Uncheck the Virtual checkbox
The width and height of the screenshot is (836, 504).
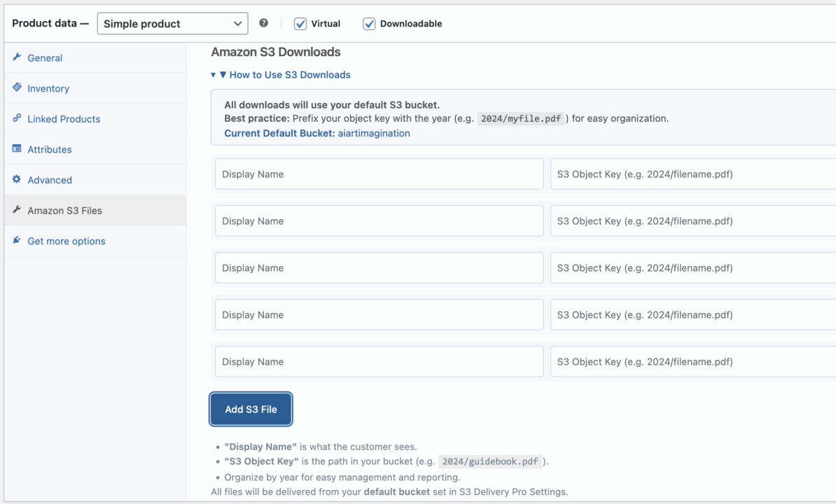click(x=300, y=24)
